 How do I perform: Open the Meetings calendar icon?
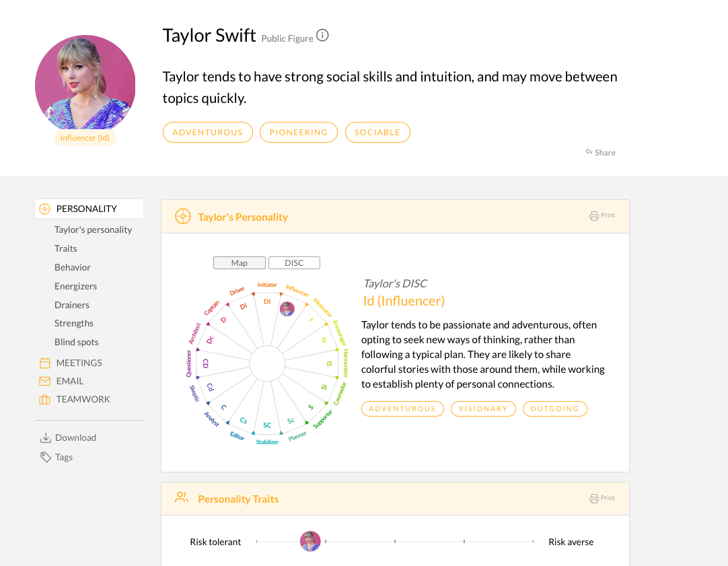pyautogui.click(x=45, y=363)
